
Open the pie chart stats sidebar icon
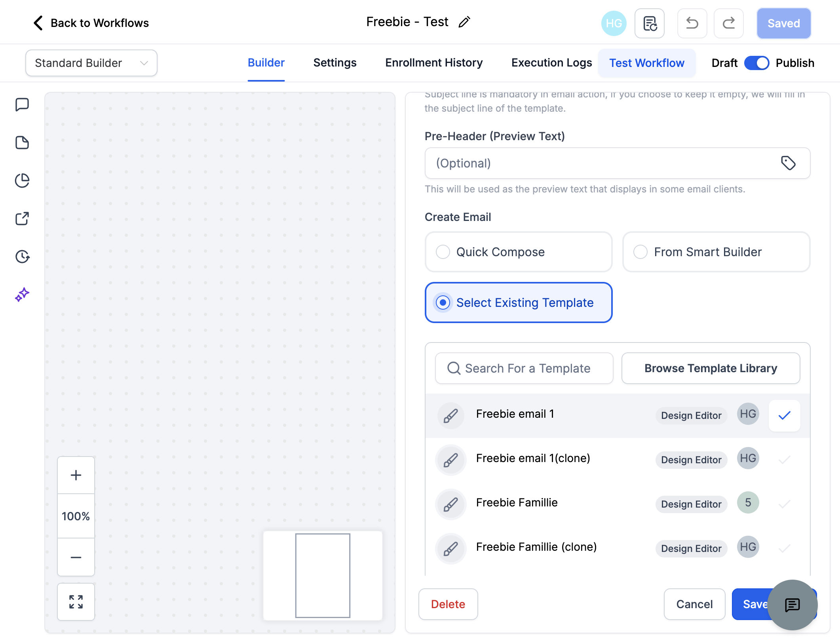22,181
